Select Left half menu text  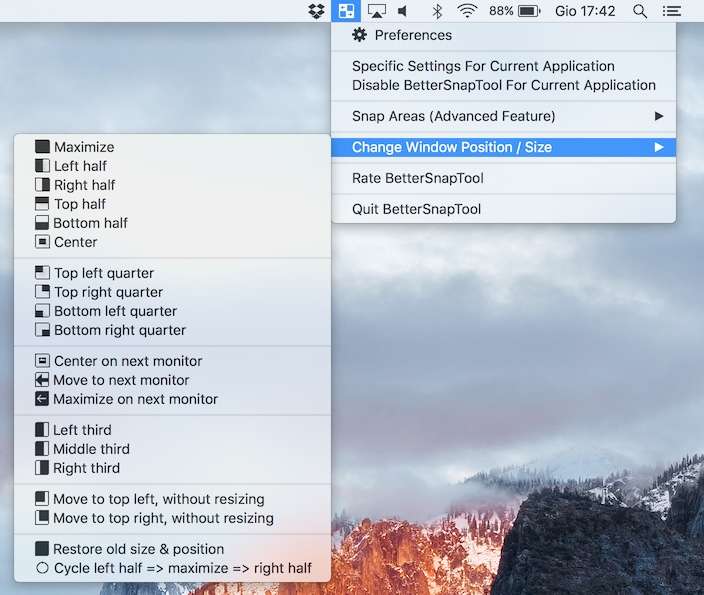80,166
